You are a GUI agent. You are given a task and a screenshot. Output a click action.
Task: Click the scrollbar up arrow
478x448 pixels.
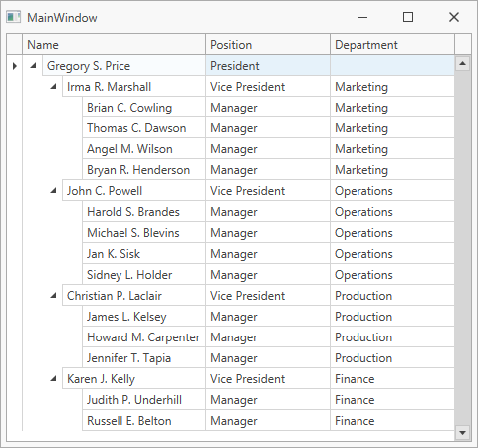(x=462, y=63)
